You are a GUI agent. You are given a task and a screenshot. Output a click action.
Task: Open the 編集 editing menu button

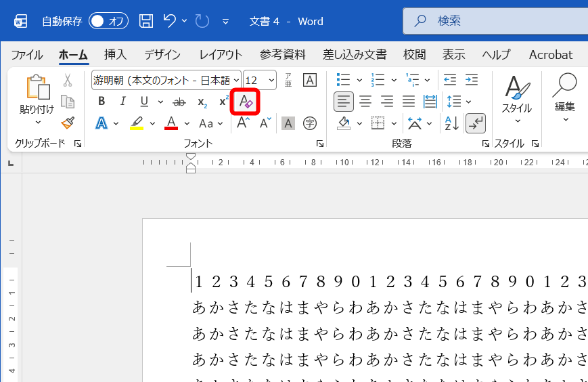(565, 98)
